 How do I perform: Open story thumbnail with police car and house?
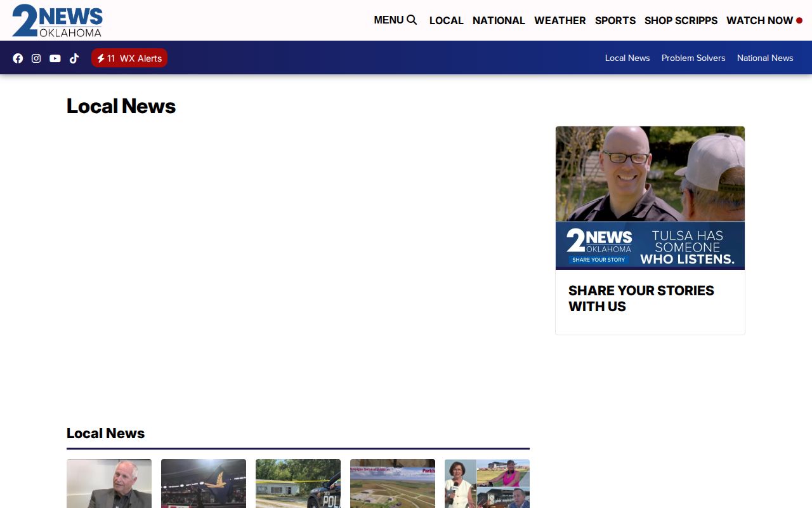coord(298,484)
